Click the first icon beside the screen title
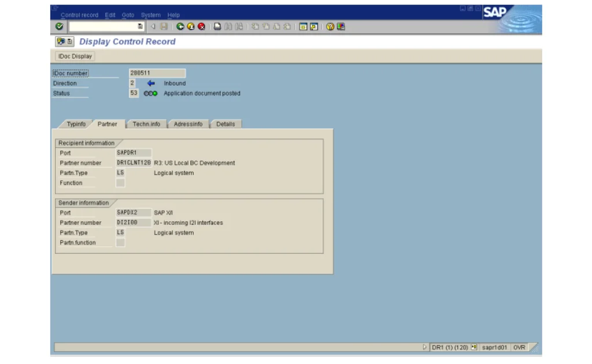The width and height of the screenshot is (592, 364). click(x=60, y=42)
